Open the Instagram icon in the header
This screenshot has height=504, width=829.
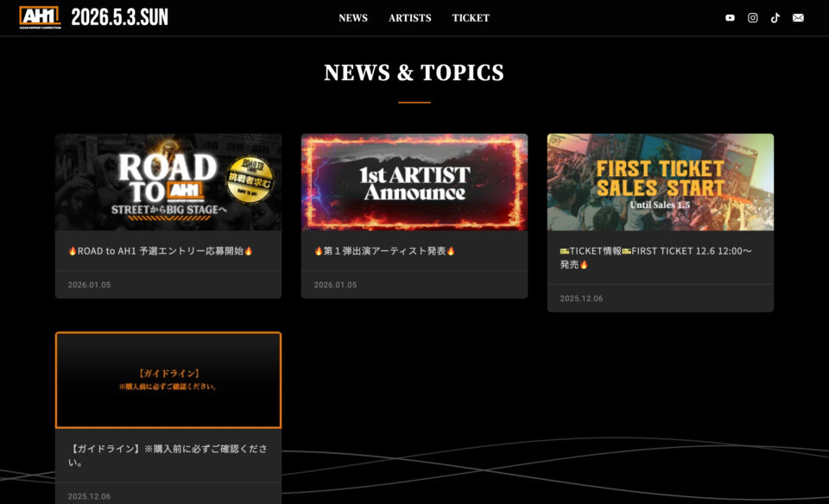click(752, 17)
